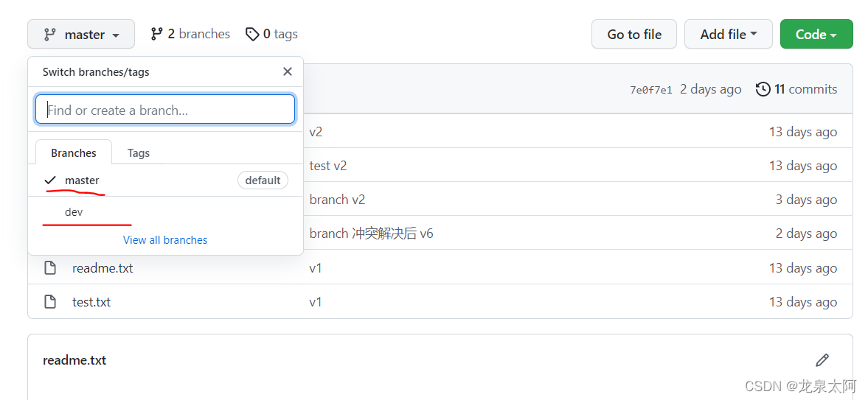Viewport: 868px width, 400px height.
Task: Open the green Code dropdown
Action: click(816, 35)
